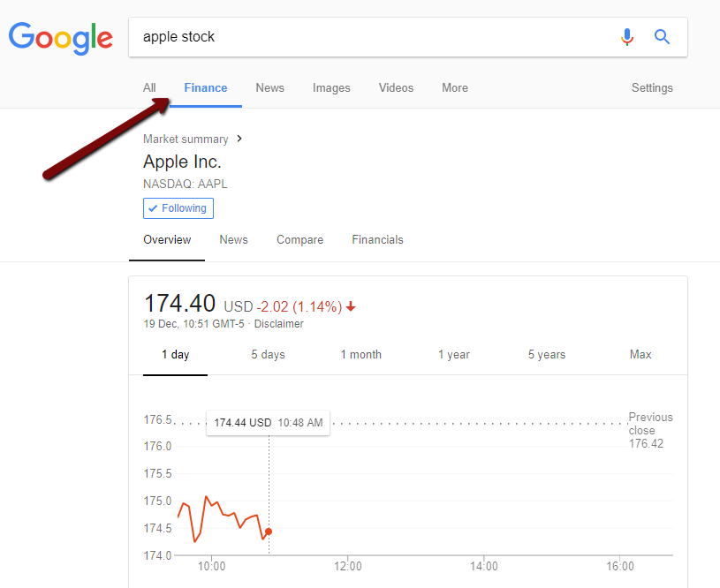This screenshot has width=720, height=588.
Task: Toggle the Following button for Apple Inc.
Action: click(178, 208)
